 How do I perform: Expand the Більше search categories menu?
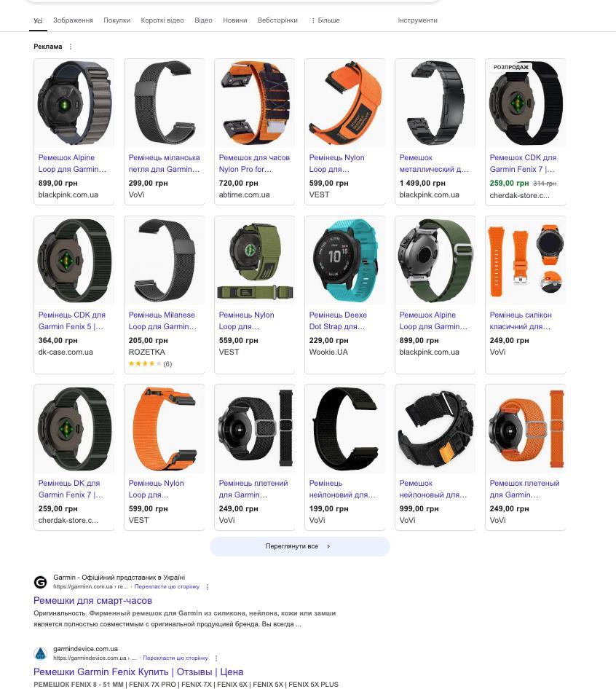tap(325, 20)
